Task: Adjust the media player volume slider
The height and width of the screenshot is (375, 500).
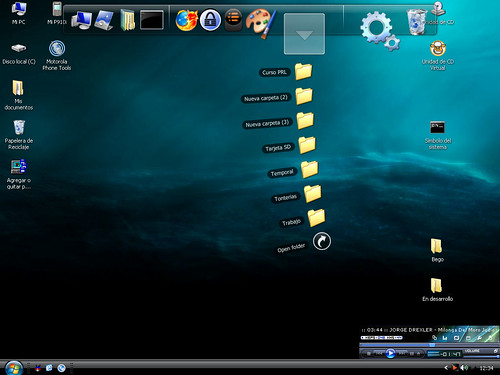Action: 481,356
